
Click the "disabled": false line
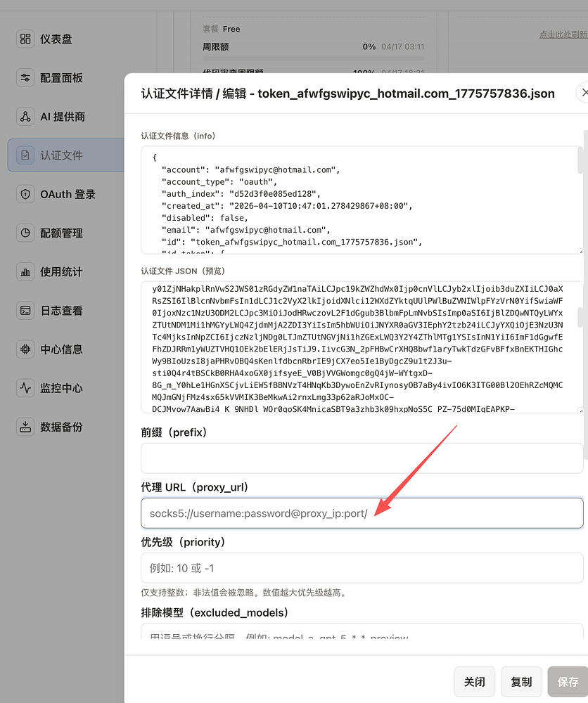coord(205,218)
